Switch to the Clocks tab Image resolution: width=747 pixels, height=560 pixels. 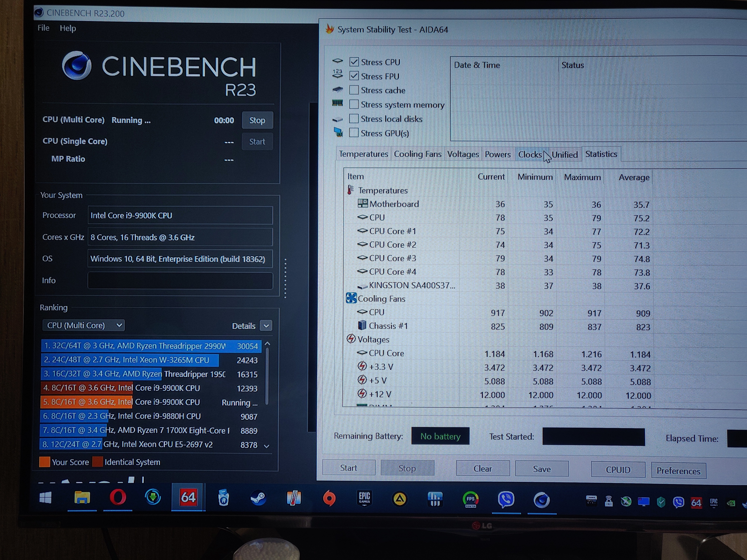529,155
